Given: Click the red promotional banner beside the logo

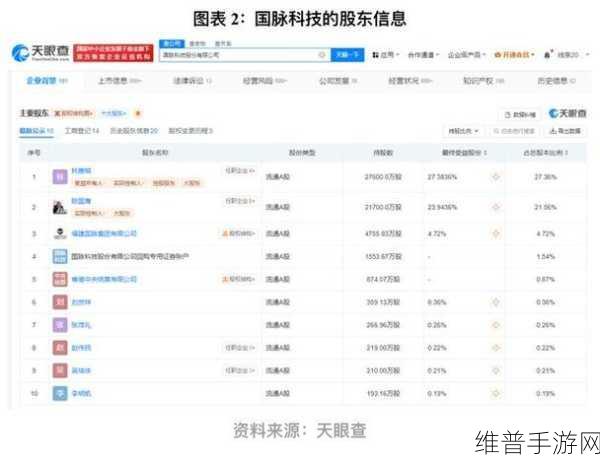Looking at the screenshot, I should pyautogui.click(x=113, y=53).
